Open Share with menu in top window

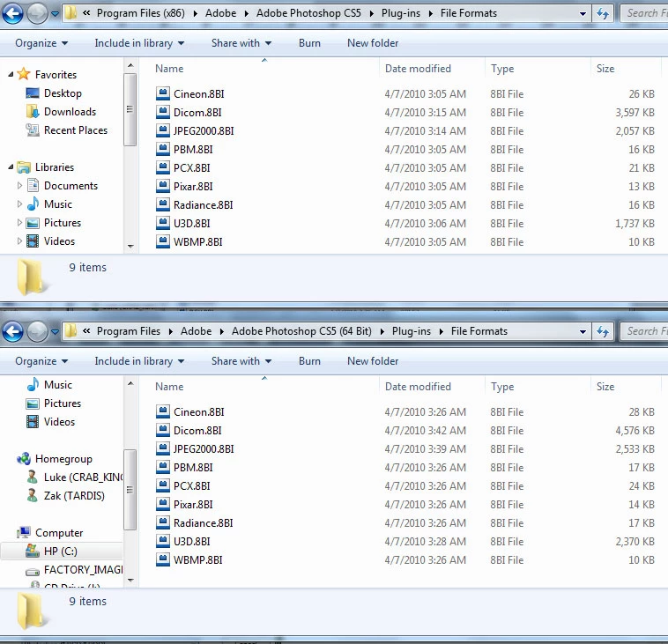coord(241,43)
